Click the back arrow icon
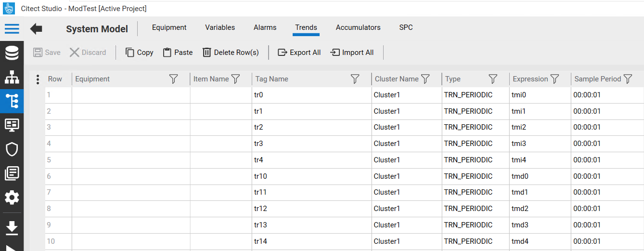Screen dimensions: 644x251 (36, 29)
